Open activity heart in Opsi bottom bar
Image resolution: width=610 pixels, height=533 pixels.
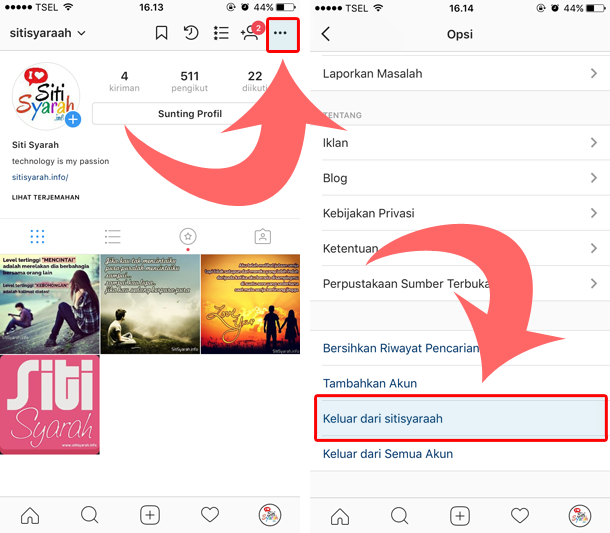point(520,515)
